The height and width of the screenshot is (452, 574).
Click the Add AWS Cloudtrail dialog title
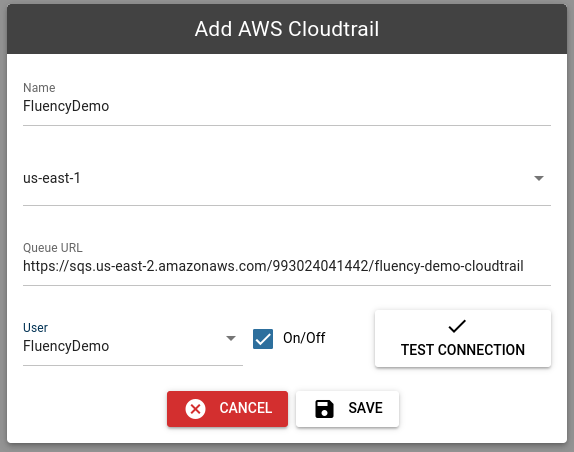[287, 29]
